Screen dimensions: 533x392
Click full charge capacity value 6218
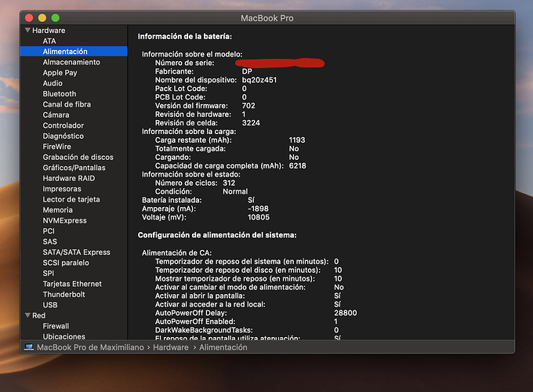297,165
